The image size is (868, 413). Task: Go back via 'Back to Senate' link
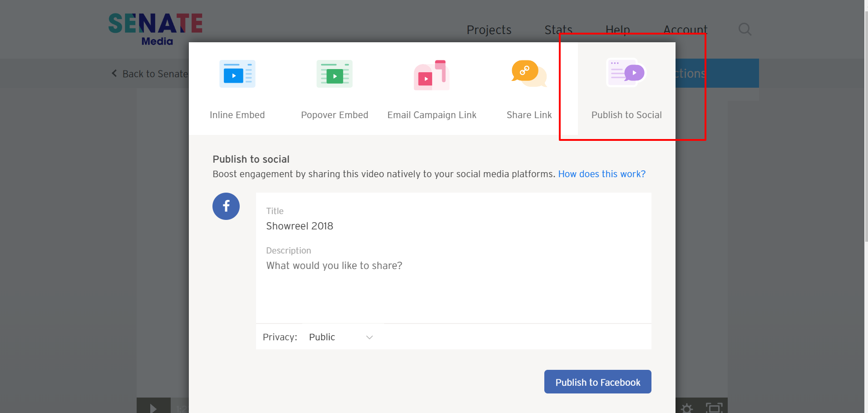tap(155, 74)
